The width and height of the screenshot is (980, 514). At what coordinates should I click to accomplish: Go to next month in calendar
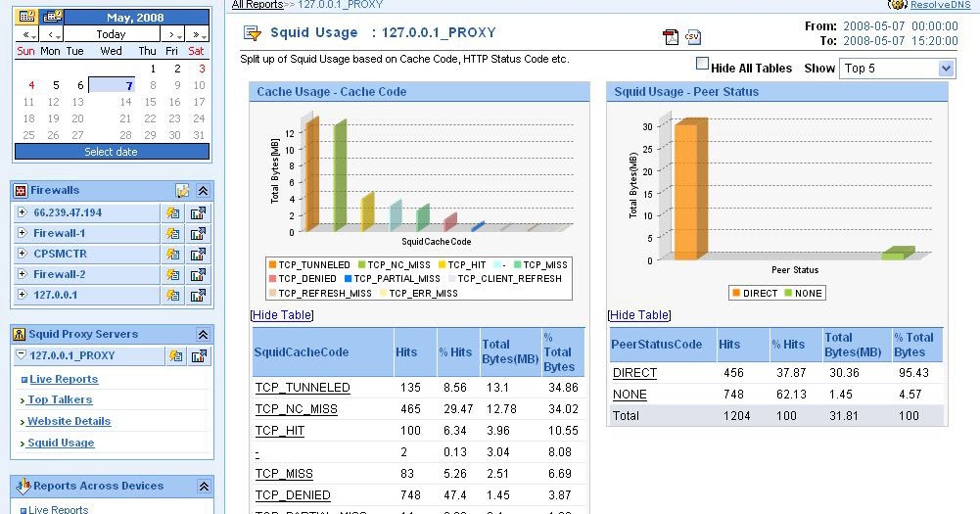coord(172,34)
